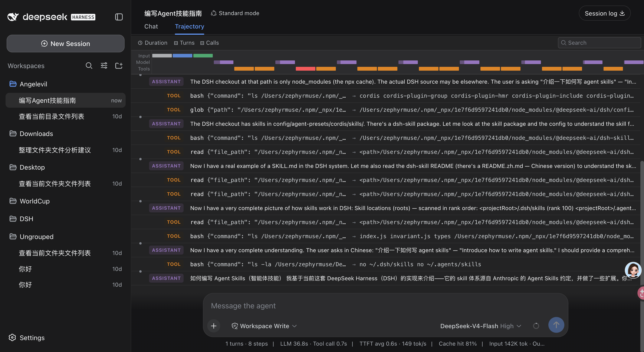The image size is (644, 352).
Task: Open the DeepSeek-V4-Flash High model dropdown
Action: click(480, 326)
